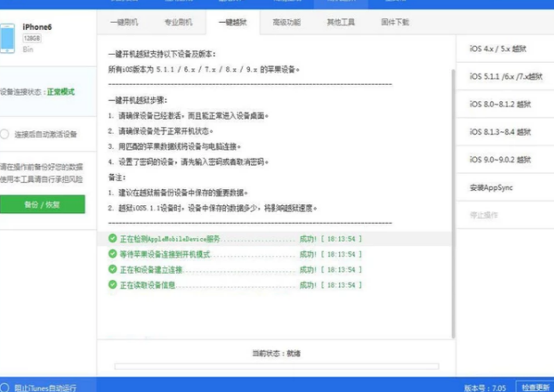Click the 检查更新 button
Screen dimensions: 554x392
pyautogui.click(x=535, y=387)
